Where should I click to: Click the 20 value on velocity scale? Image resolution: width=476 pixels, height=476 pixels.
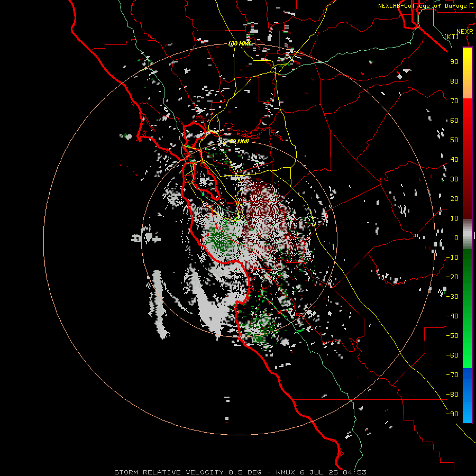[454, 198]
